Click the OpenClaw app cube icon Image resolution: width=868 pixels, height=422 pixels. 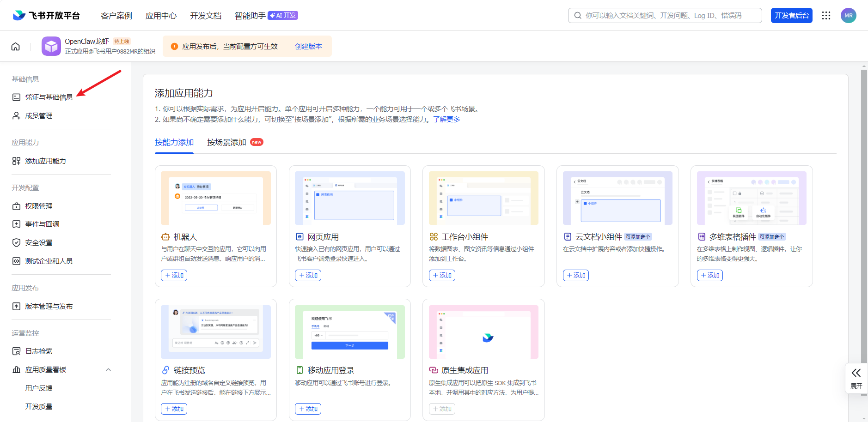click(51, 46)
